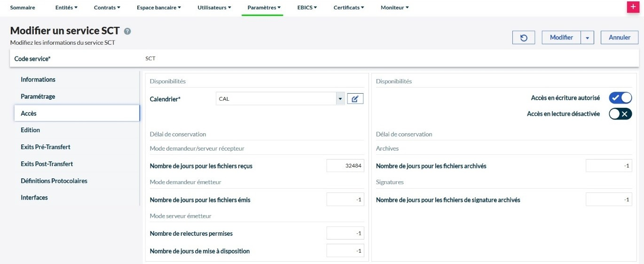Viewport: 644px width, 264px height.
Task: Focus the archived files days input
Action: 609,166
